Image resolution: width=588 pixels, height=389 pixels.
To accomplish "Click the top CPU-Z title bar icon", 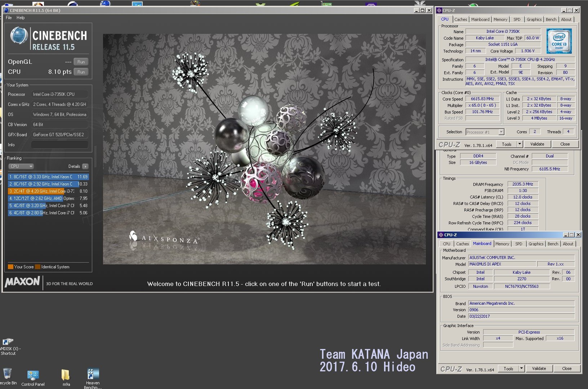I will click(439, 10).
